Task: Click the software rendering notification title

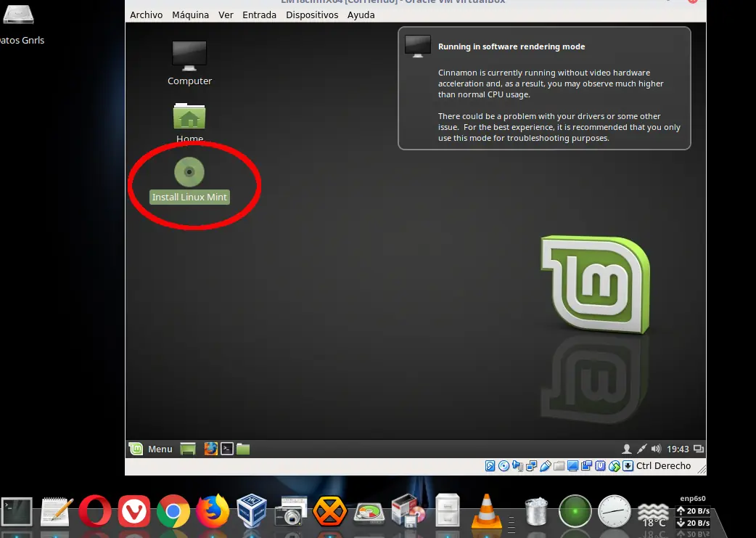Action: pos(511,46)
